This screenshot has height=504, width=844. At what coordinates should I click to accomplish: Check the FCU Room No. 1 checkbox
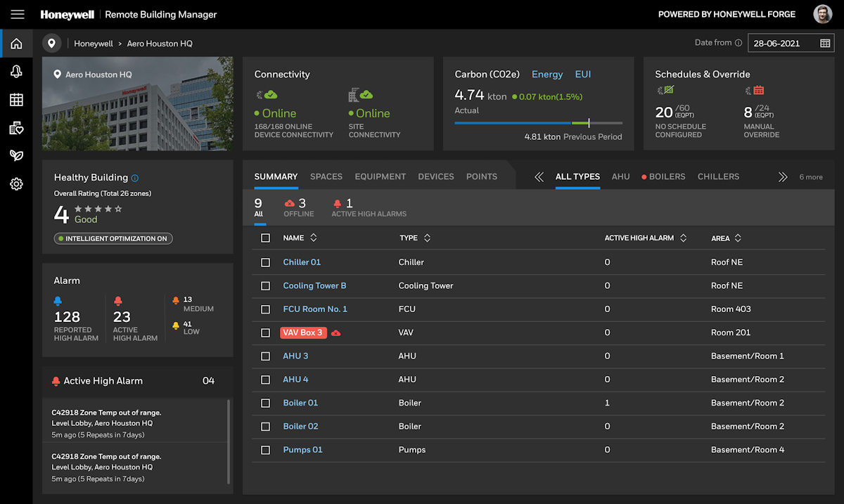coord(265,309)
